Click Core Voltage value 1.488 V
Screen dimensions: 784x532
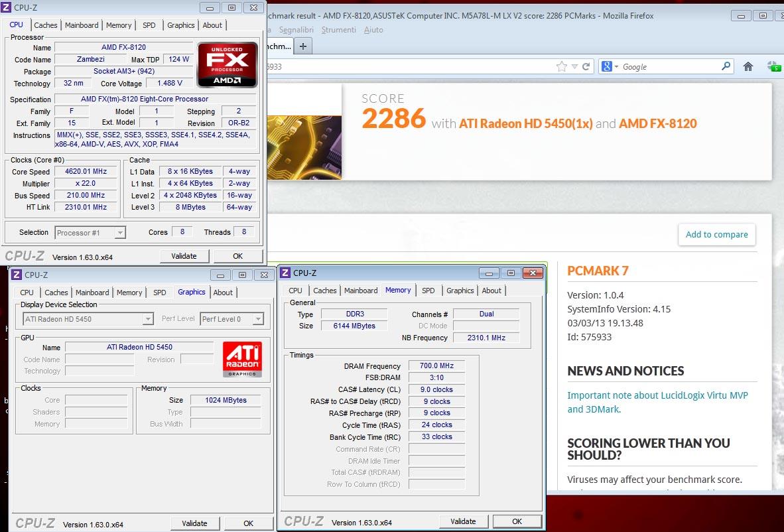tap(170, 84)
